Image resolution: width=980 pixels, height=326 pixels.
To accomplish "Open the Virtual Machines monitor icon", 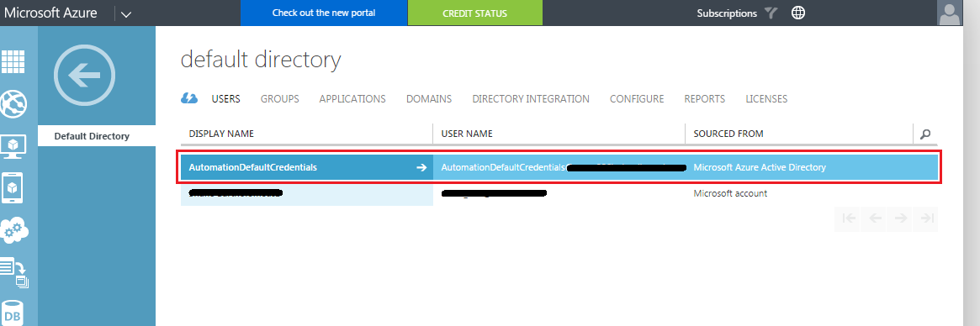I will click(13, 146).
